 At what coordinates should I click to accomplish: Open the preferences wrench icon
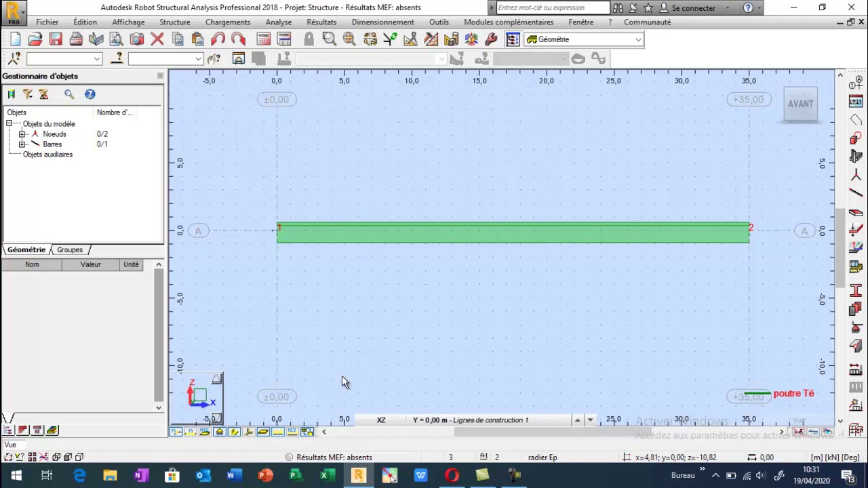(492, 39)
